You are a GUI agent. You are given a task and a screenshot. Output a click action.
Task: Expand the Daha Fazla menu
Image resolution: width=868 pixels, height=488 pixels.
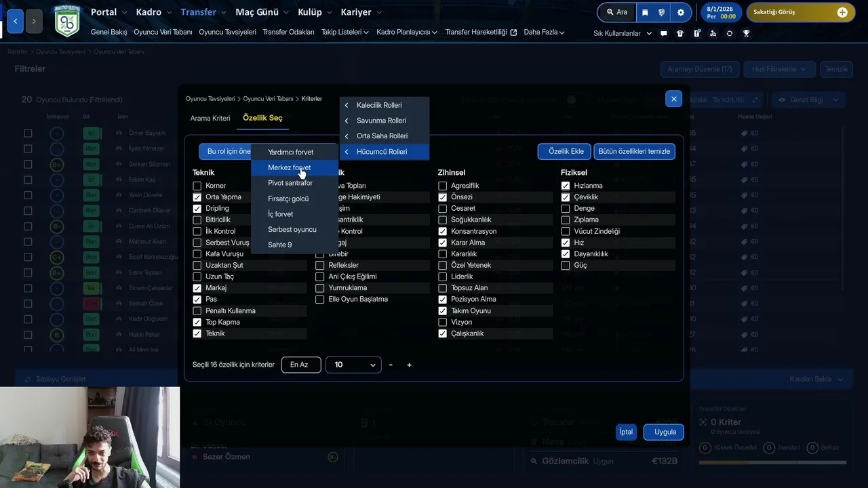pyautogui.click(x=545, y=33)
